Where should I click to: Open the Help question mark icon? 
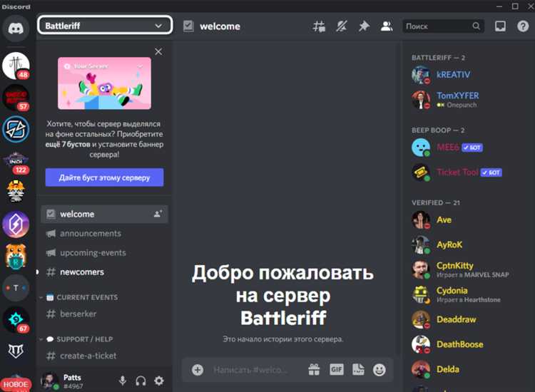(523, 26)
